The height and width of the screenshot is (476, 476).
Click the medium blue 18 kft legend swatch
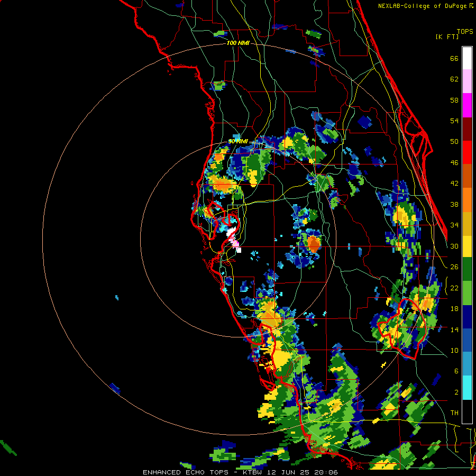(x=467, y=340)
